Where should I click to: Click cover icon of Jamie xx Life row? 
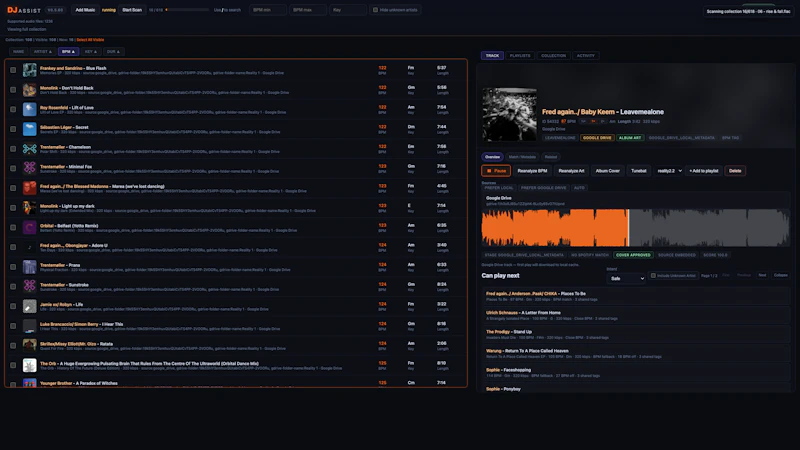[x=30, y=306]
